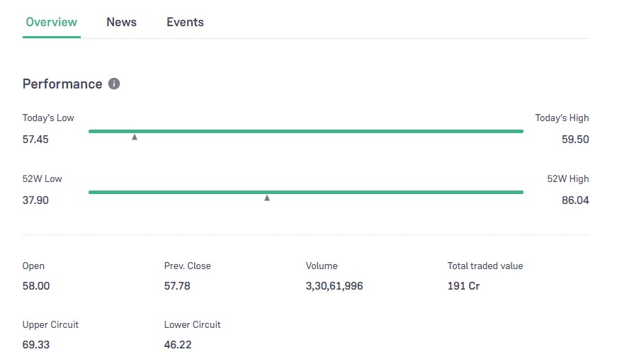Click the 52W High value 86.04
Screen dimensions: 622x364
(575, 200)
